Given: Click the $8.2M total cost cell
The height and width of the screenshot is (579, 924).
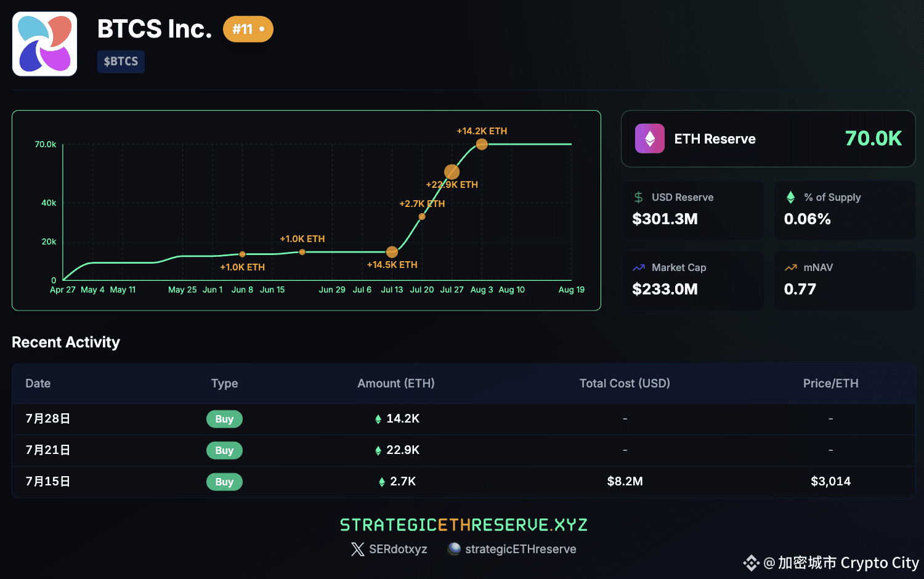Looking at the screenshot, I should (625, 482).
